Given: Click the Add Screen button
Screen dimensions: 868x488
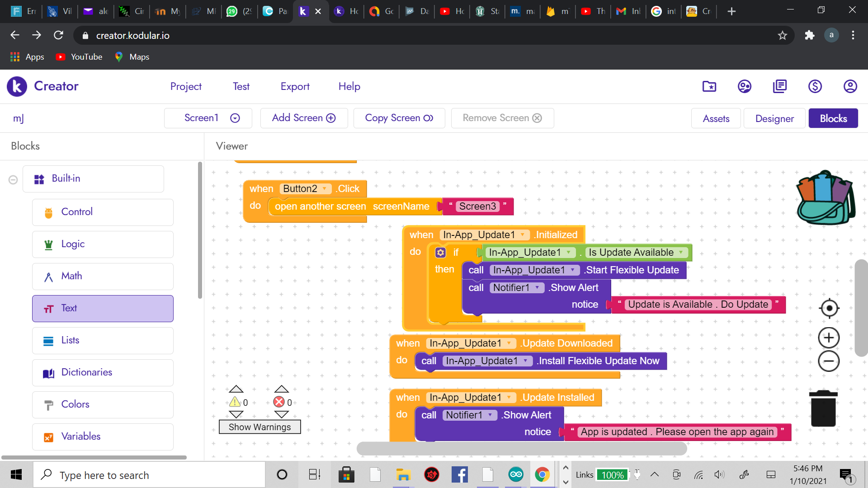Looking at the screenshot, I should coord(304,118).
